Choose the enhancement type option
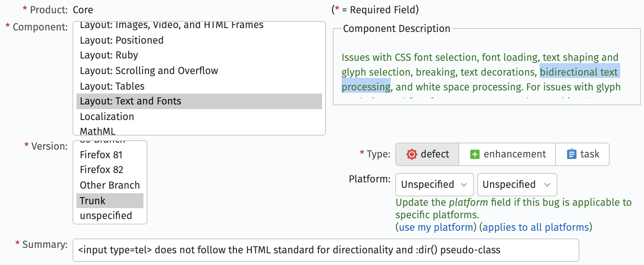 click(507, 154)
